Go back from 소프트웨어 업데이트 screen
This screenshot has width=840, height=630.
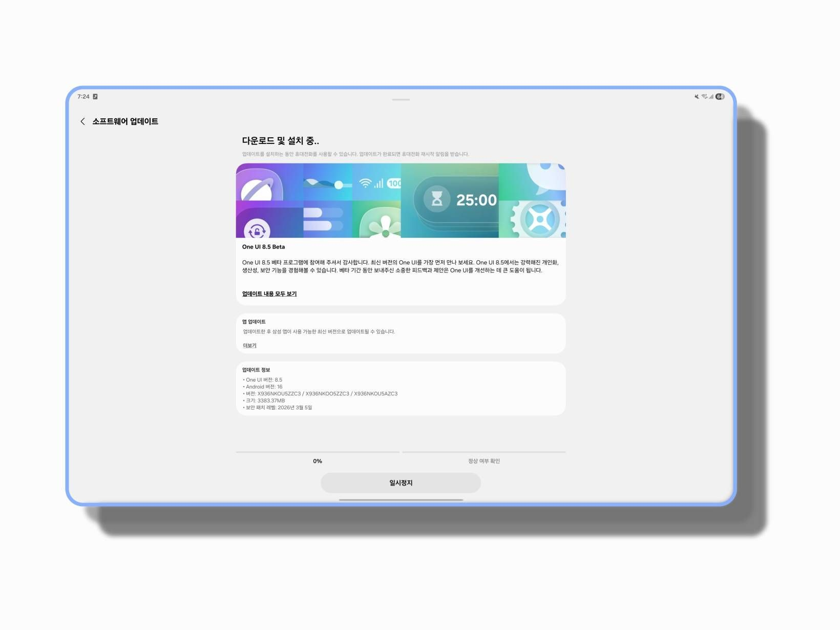[x=82, y=121]
